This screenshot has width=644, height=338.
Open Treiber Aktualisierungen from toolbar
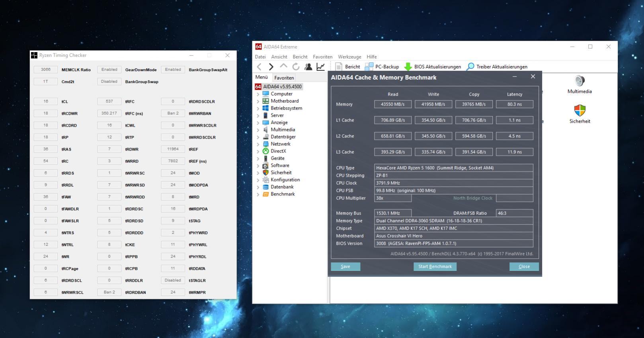pyautogui.click(x=497, y=67)
